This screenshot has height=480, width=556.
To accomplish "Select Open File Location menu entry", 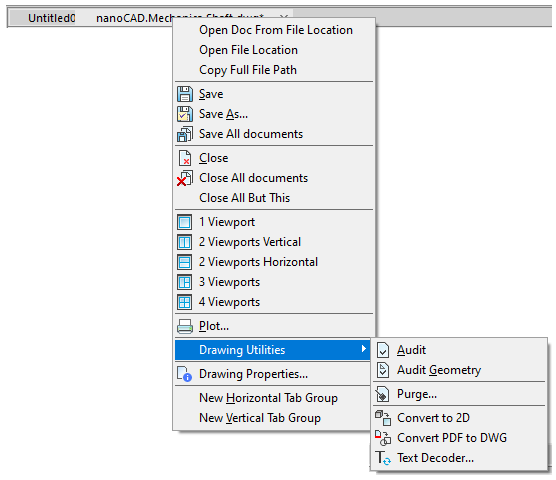I will 274,50.
